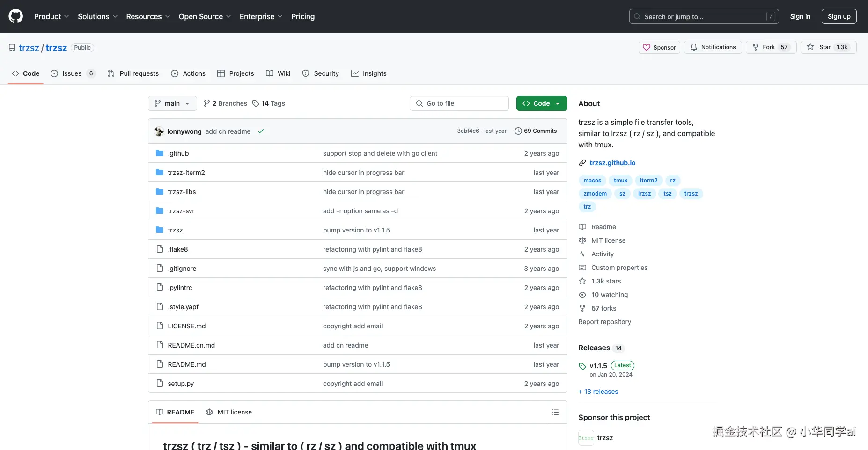The image size is (868, 450).
Task: Open the trzsz-libs folder
Action: click(182, 192)
